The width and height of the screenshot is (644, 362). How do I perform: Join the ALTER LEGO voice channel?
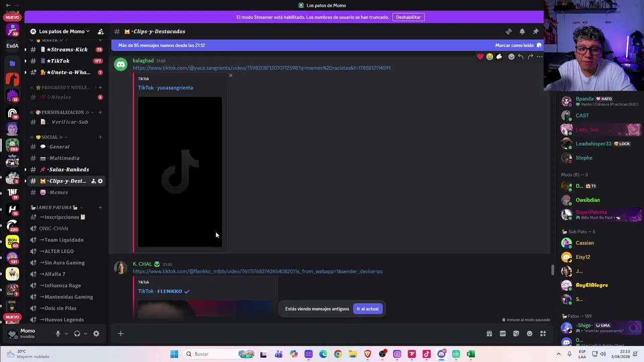[x=66, y=251]
